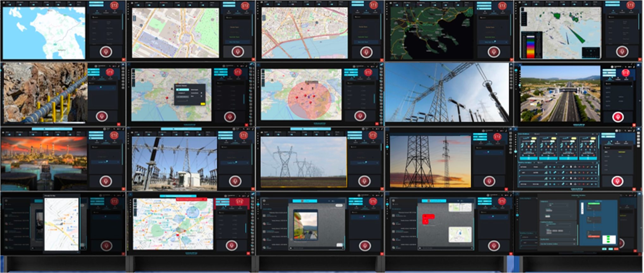644x273 pixels.
Task: Open the upper dropdown in the map popup dialog
Action: point(182,90)
